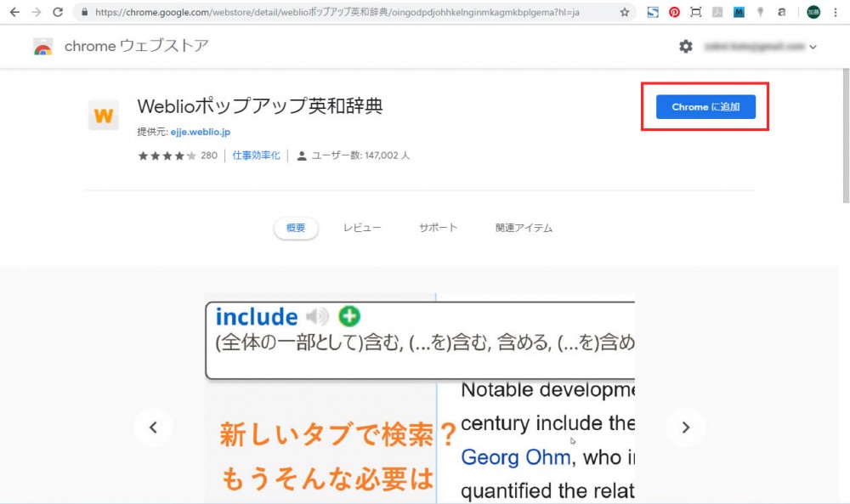The width and height of the screenshot is (850, 504).
Task: Go back to the previous page
Action: [14, 12]
